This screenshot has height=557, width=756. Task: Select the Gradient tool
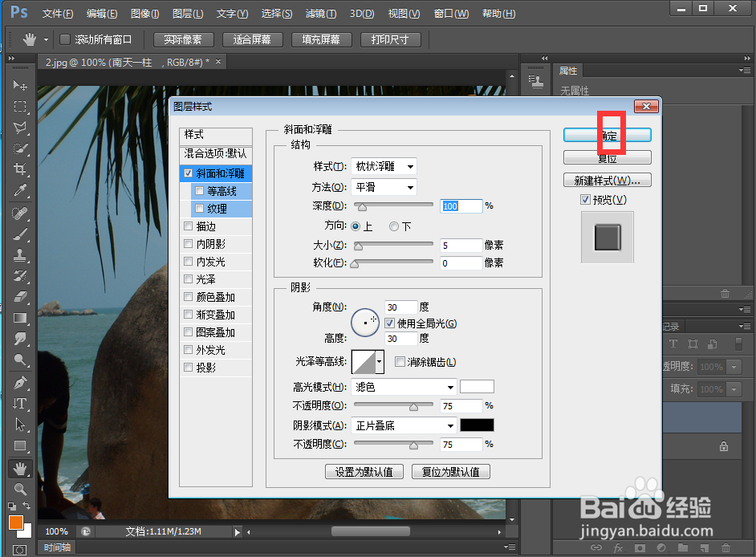pyautogui.click(x=20, y=318)
